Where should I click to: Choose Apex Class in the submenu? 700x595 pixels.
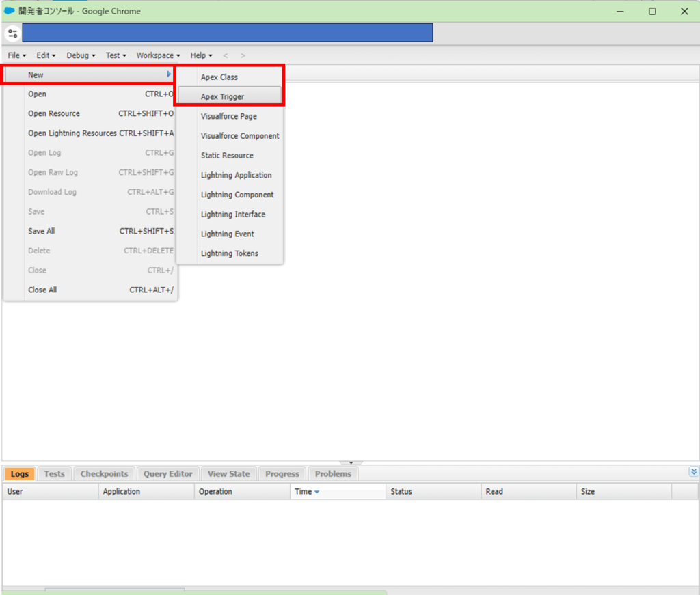click(x=219, y=77)
